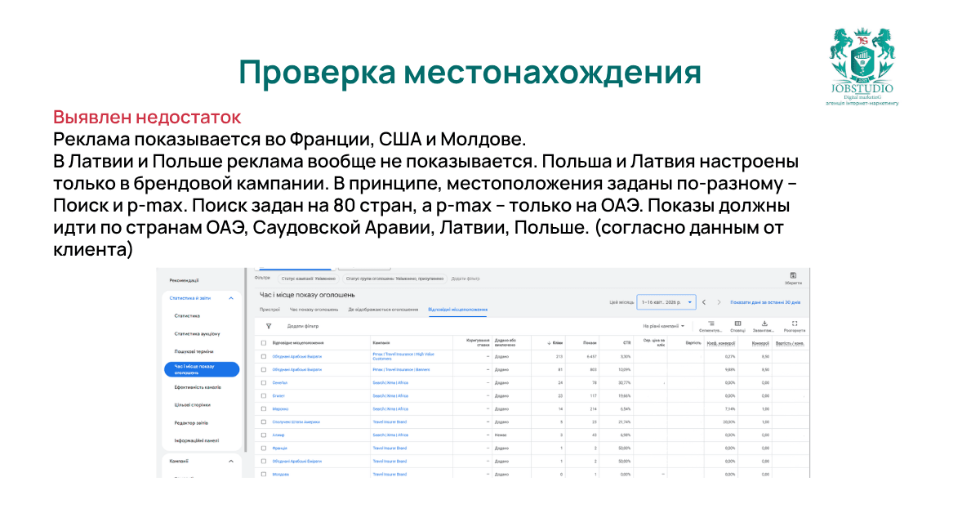
Task: Open Інформаційні панелі sidebar item
Action: point(196,440)
